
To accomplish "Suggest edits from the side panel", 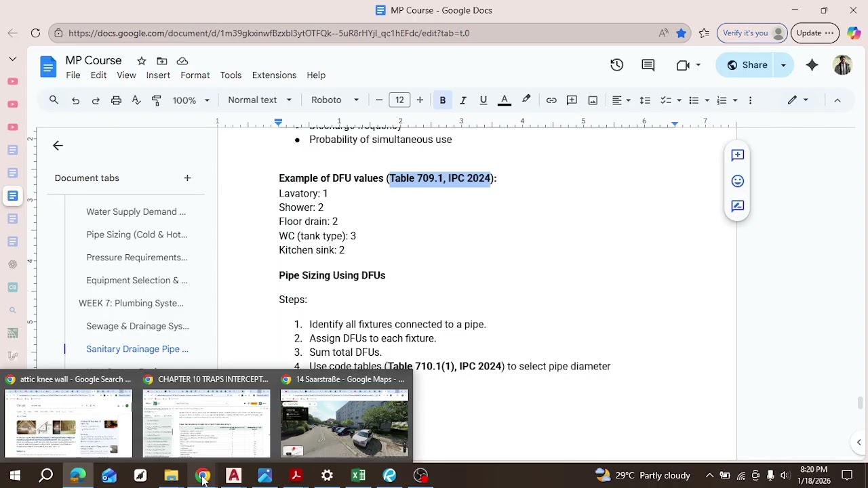I will point(738,206).
